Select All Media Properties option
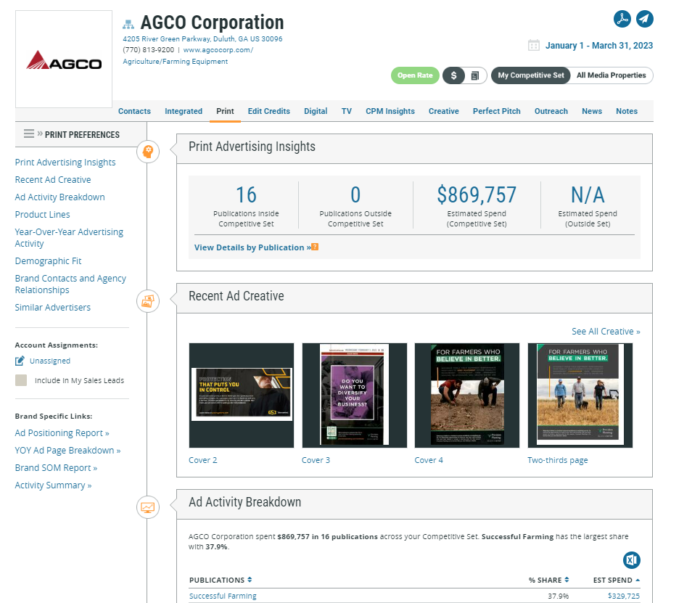Screen dimensions: 700x603 (x=612, y=75)
